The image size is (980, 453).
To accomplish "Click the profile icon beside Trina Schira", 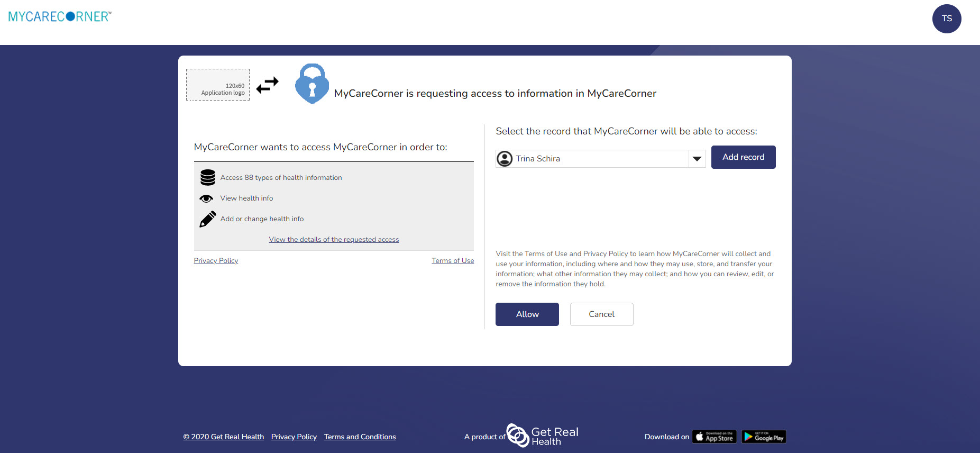I will (505, 159).
